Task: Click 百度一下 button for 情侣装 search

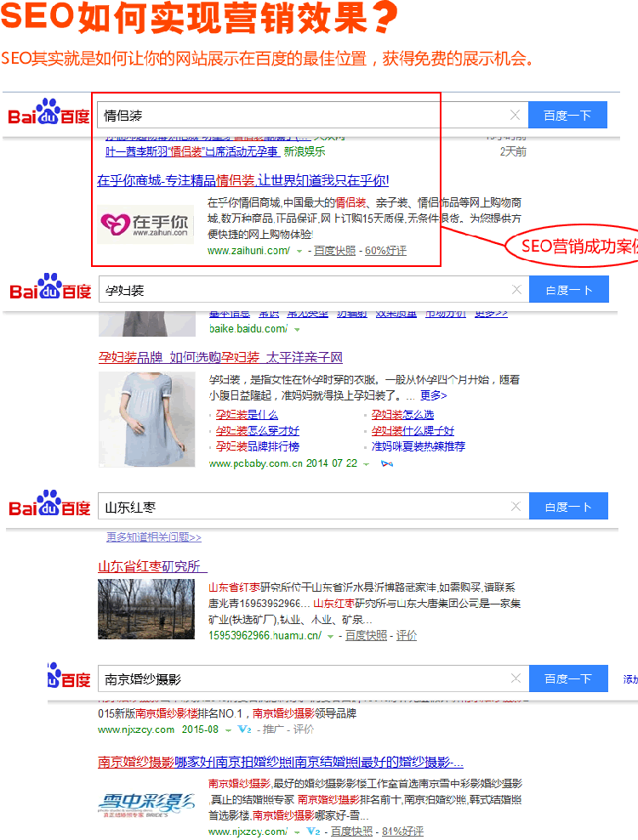Action: pyautogui.click(x=567, y=115)
